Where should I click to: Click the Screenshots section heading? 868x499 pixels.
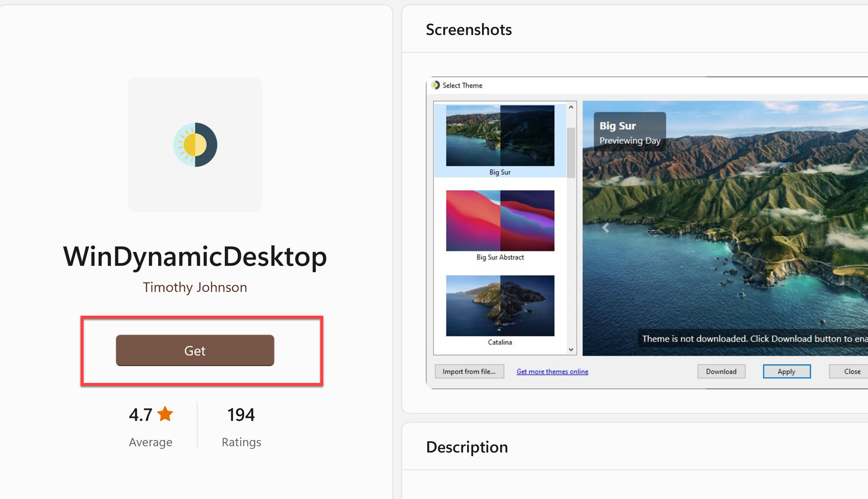pyautogui.click(x=469, y=29)
